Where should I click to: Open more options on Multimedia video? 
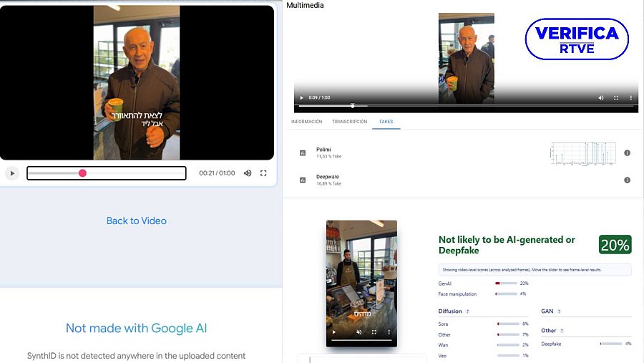tap(631, 98)
